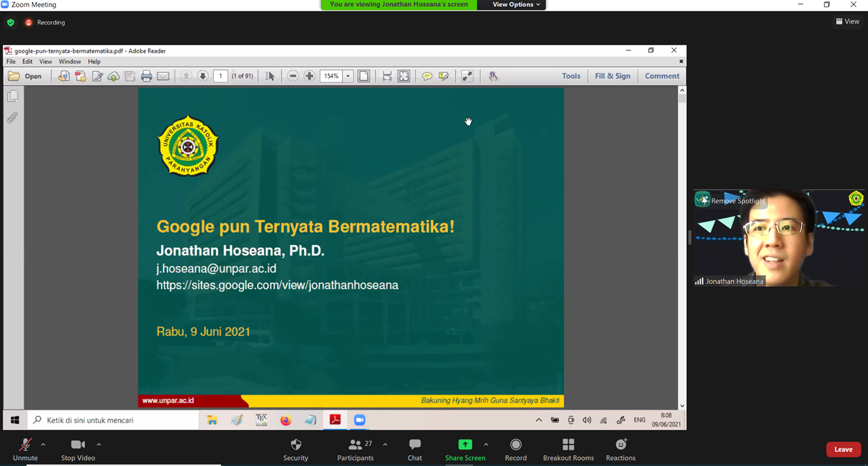Open the Chat panel
Viewport: 868px width, 466px height.
point(415,449)
